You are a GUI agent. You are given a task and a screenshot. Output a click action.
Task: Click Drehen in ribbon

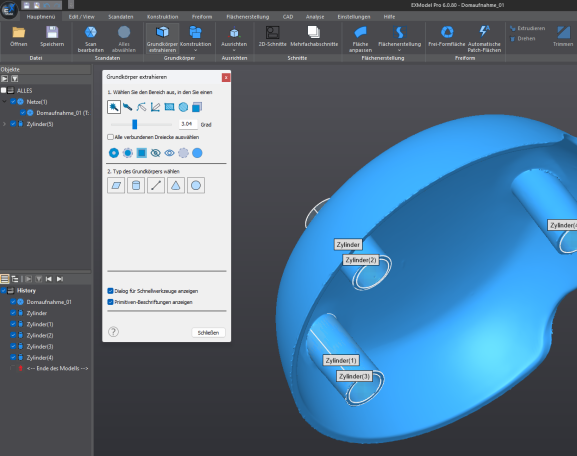(523, 38)
